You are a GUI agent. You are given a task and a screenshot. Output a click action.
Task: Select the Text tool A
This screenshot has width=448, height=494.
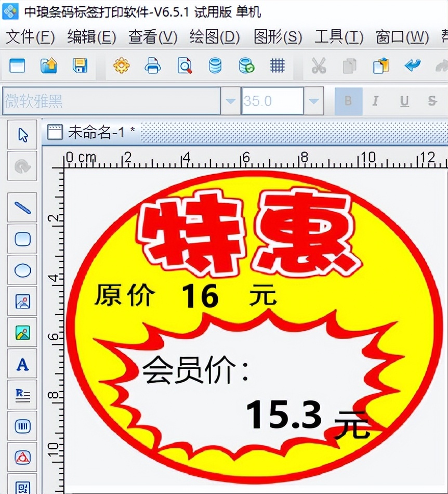tap(23, 364)
